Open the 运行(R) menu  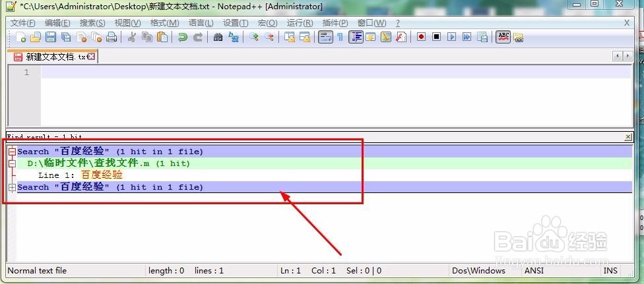[x=300, y=23]
